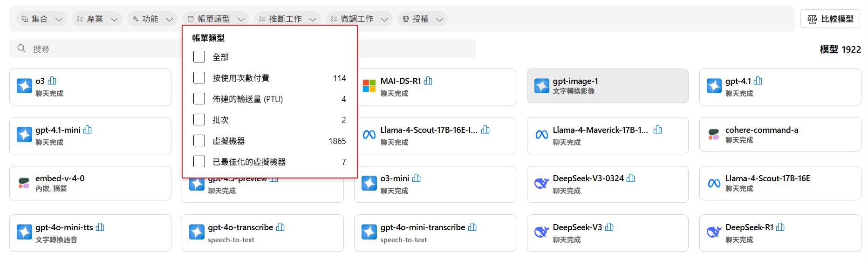Open the gpt-image-1 model card

click(607, 86)
